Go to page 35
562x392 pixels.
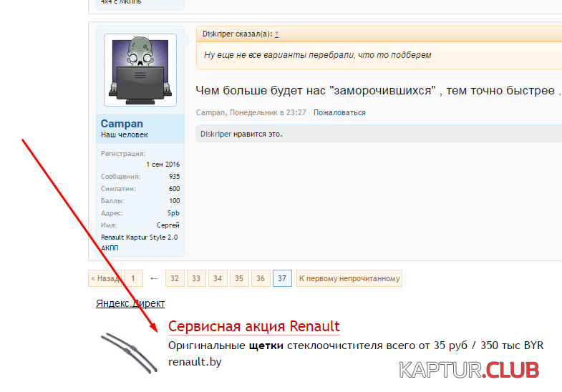click(x=239, y=278)
